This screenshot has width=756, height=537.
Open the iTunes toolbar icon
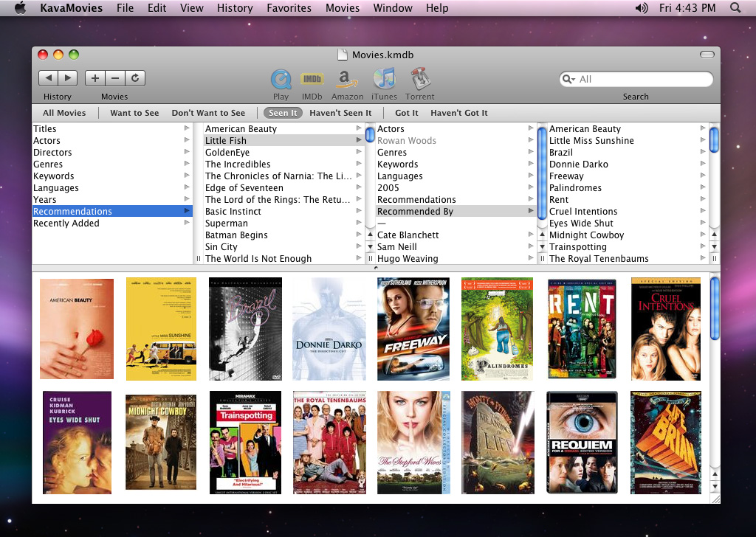click(384, 78)
